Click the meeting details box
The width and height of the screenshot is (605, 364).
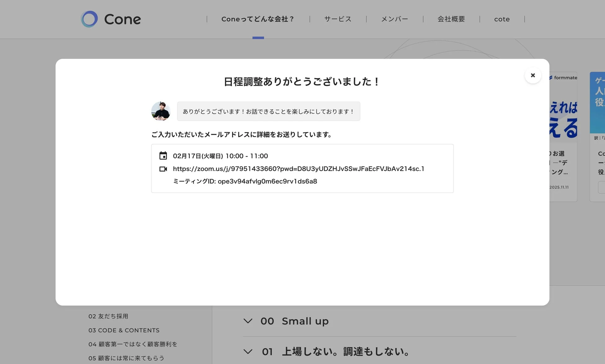click(x=302, y=168)
